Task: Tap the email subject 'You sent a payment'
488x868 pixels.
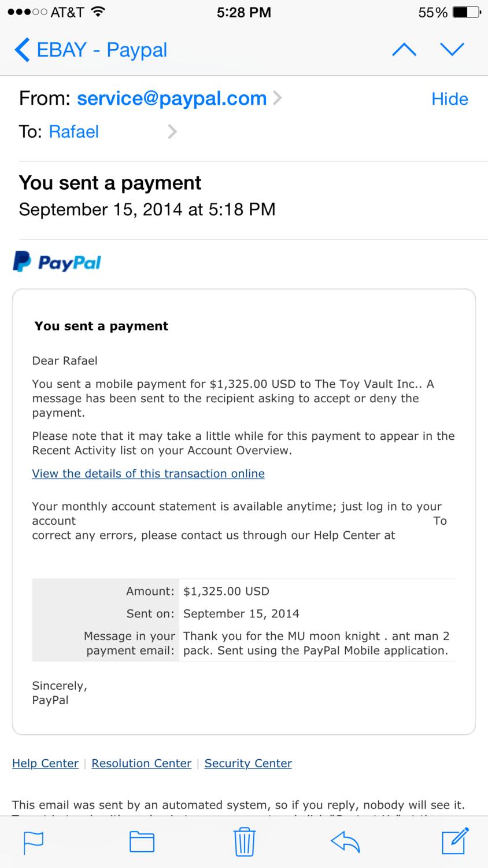Action: point(110,183)
